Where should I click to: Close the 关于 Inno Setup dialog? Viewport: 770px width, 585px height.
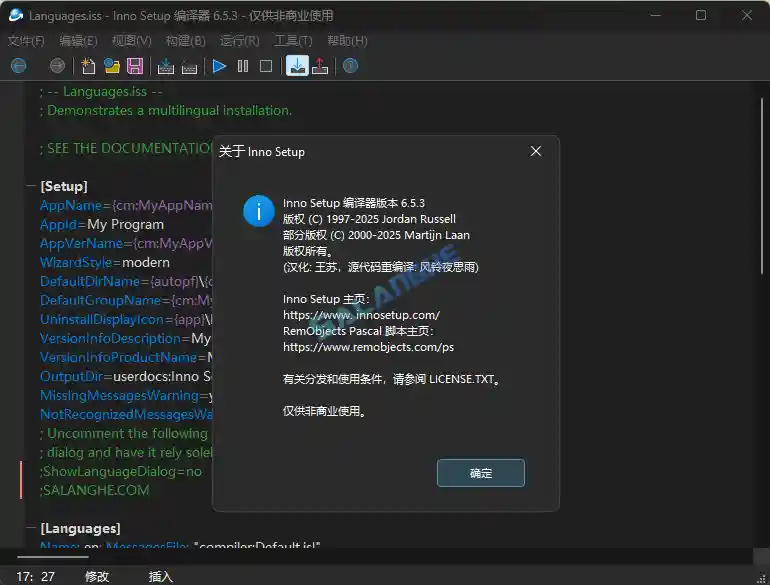coord(536,151)
